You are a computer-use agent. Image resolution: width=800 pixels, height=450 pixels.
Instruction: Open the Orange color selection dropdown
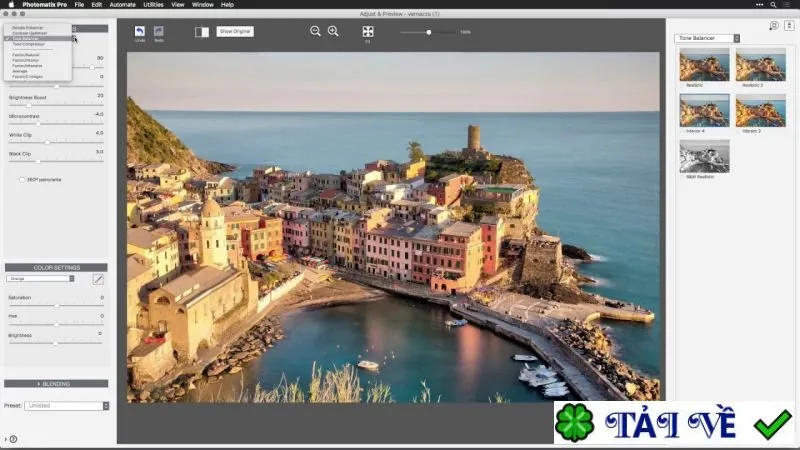click(40, 279)
